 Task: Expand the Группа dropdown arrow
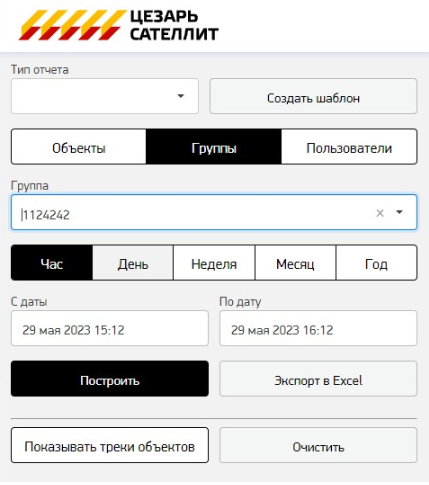click(x=399, y=212)
